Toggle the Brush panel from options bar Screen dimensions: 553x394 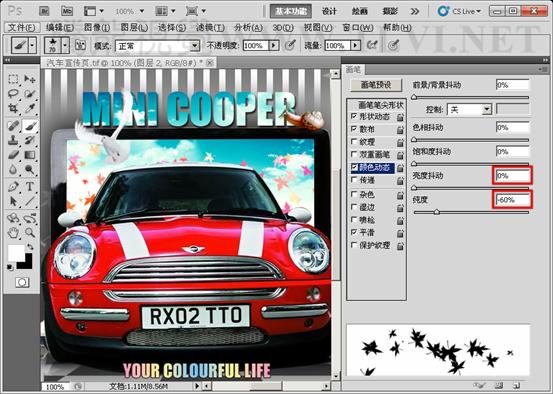(80, 45)
